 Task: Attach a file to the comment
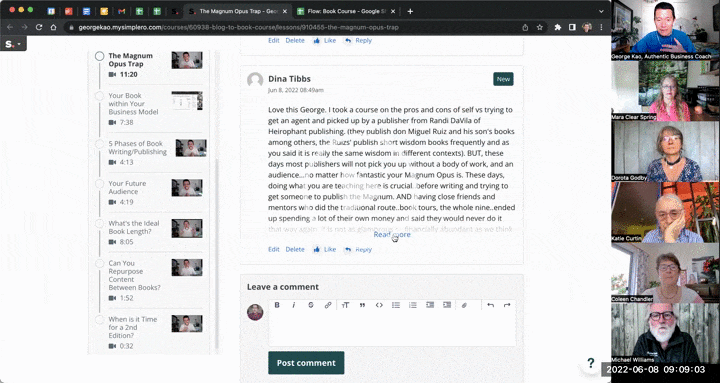click(x=464, y=305)
